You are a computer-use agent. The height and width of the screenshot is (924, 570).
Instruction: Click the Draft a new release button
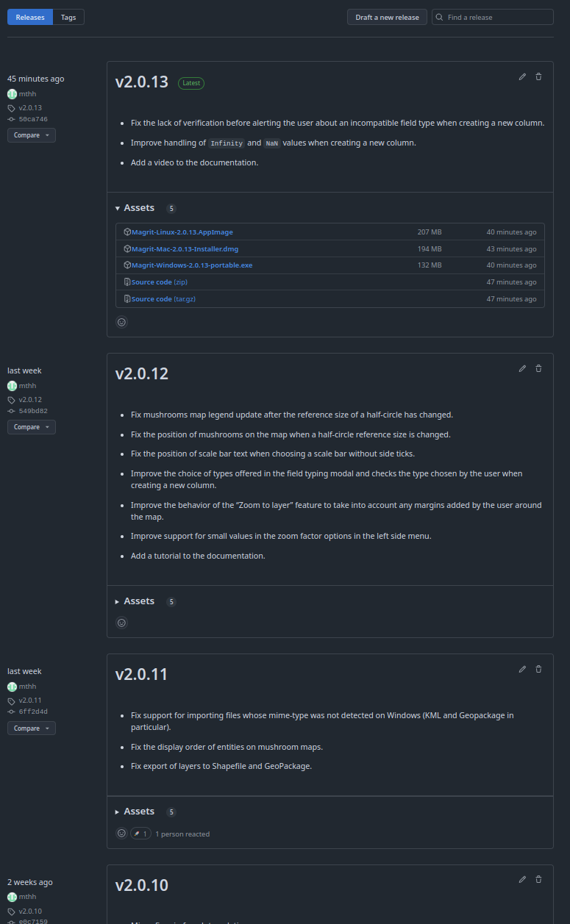(x=387, y=17)
